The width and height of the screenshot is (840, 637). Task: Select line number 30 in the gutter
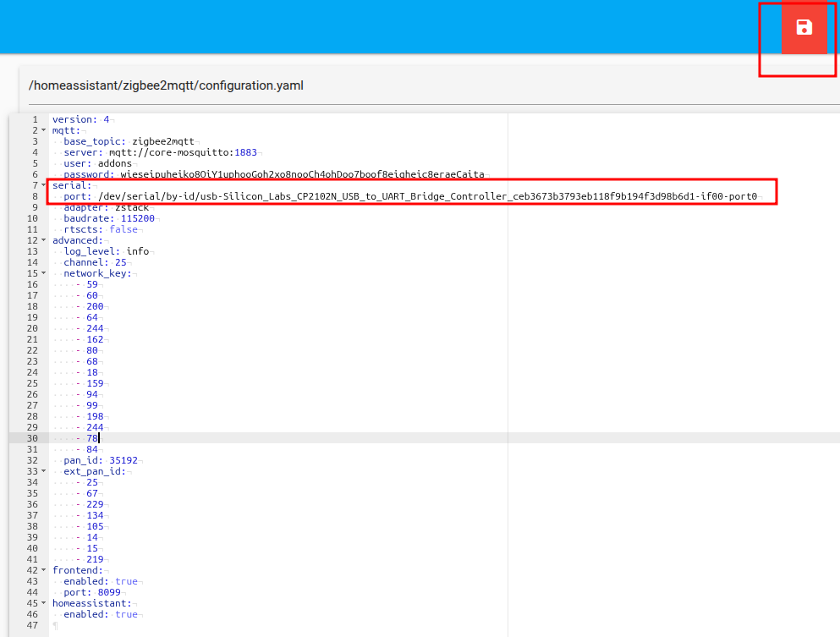tap(32, 438)
